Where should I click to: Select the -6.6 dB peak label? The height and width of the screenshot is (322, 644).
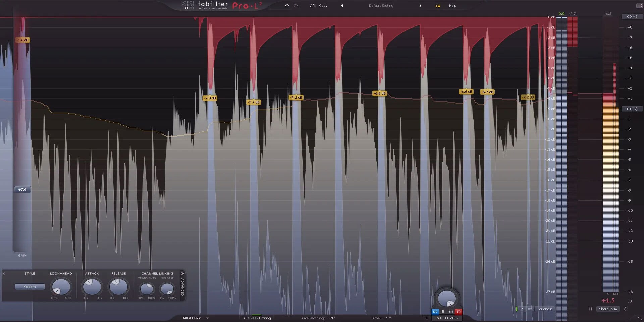tap(466, 91)
